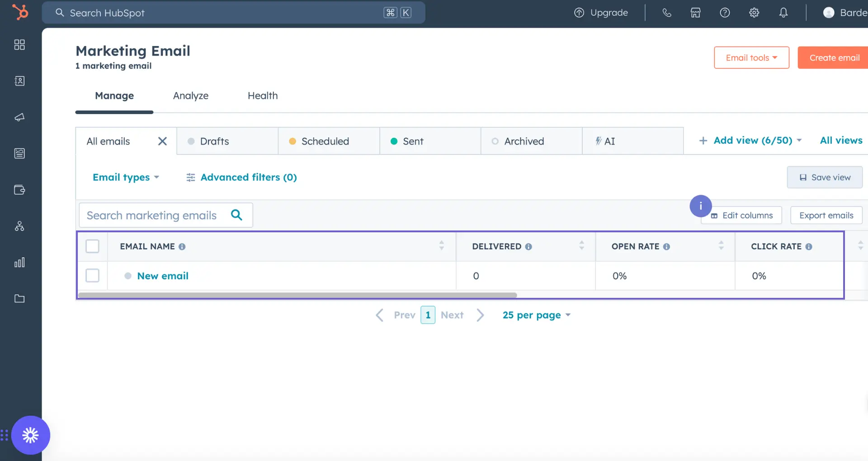Select the Drafts view tab
Viewport: 868px width, 461px height.
point(227,141)
